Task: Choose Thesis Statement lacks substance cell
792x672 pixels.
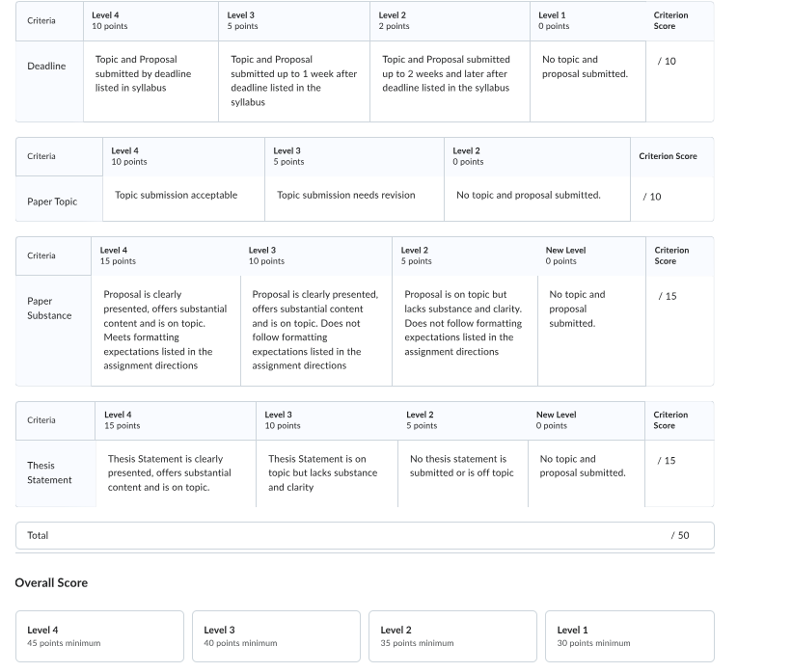Action: point(327,473)
